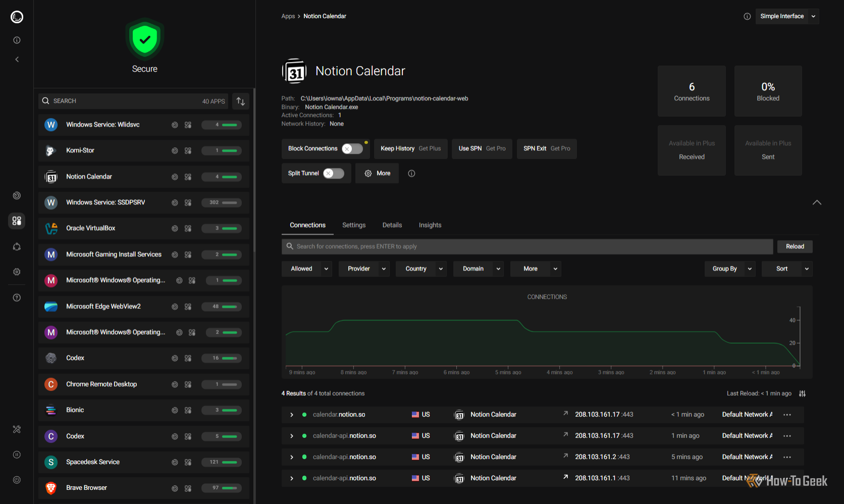Click the radar icon in the Oracle VirtualBox row
Viewport: 844px width, 504px height.
[x=175, y=229]
